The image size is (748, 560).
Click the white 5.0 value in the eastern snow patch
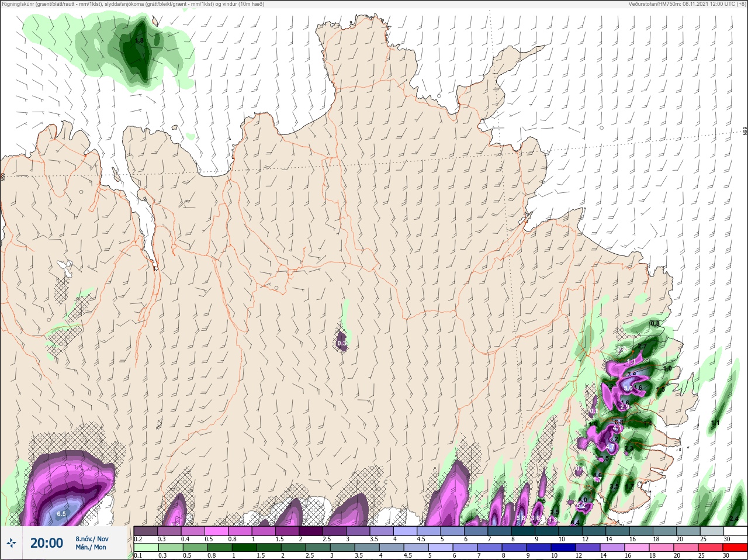pos(628,388)
